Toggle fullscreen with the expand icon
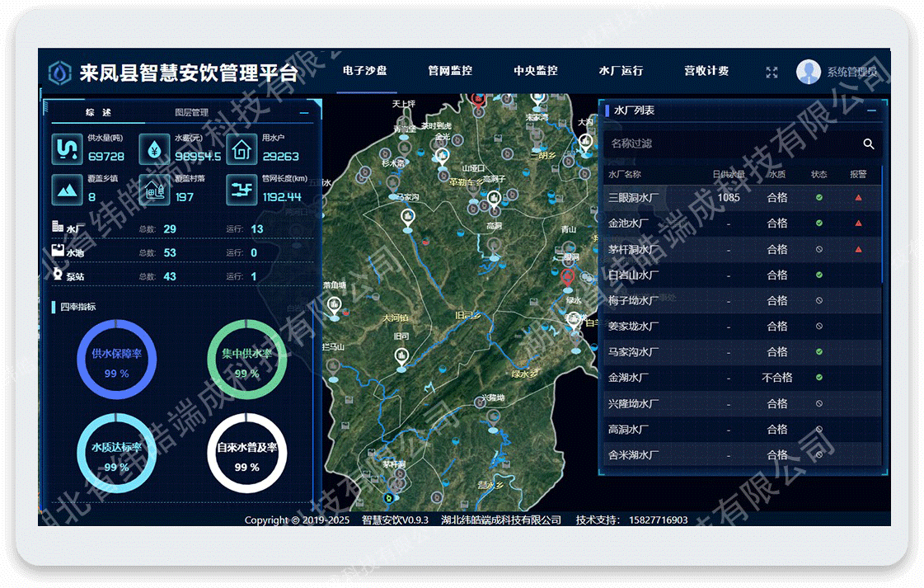Viewport: 924px width, 588px height. 772,73
